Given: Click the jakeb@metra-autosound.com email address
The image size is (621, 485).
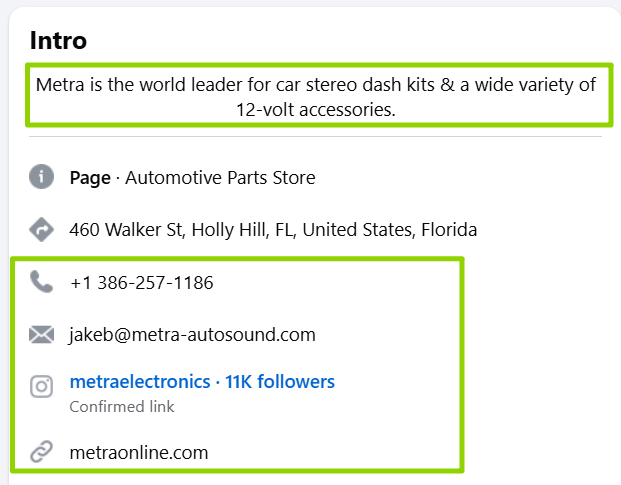Looking at the screenshot, I should click(x=192, y=335).
